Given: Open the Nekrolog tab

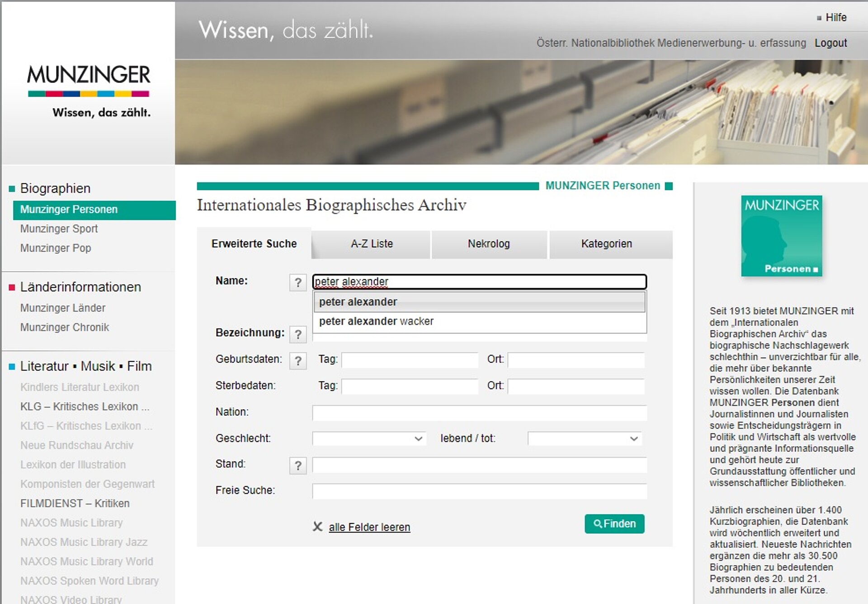Looking at the screenshot, I should [489, 244].
